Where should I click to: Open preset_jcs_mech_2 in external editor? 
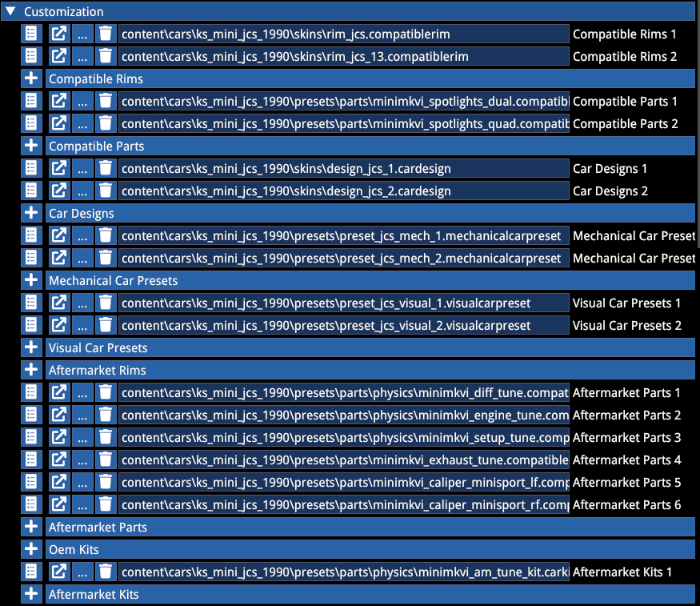pos(59,258)
